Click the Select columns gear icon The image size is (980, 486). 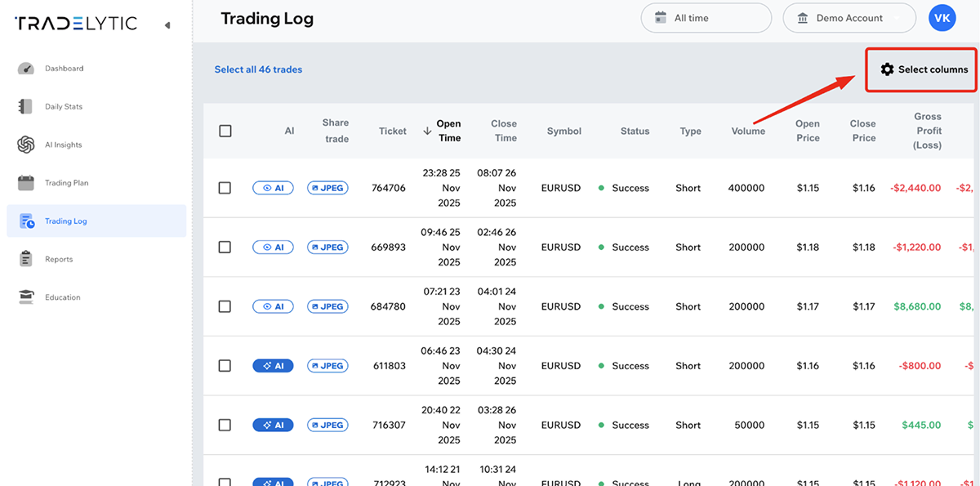[888, 70]
